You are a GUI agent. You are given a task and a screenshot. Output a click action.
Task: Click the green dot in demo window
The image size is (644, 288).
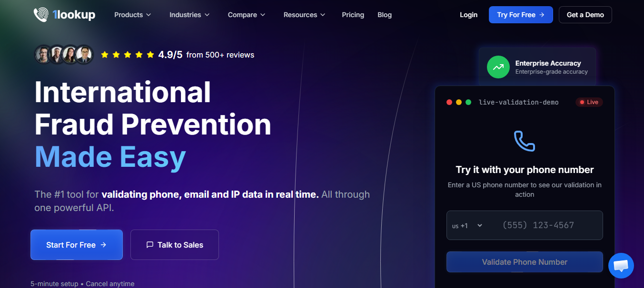tap(468, 102)
